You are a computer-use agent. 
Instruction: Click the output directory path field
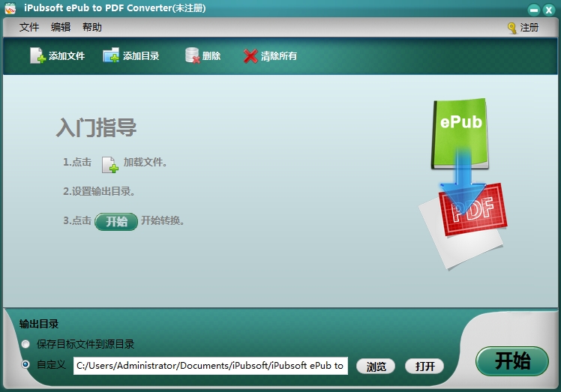tap(210, 366)
